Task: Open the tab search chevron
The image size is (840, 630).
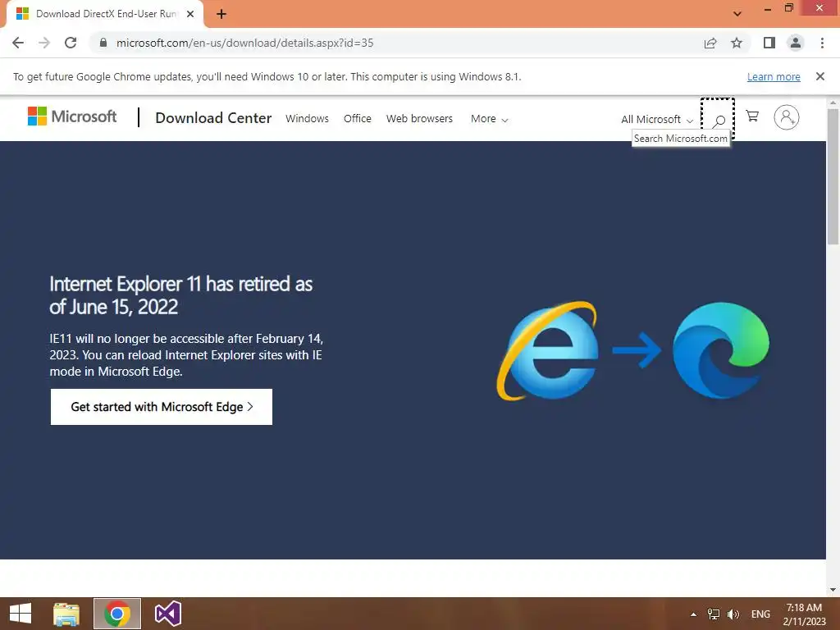Action: (737, 14)
